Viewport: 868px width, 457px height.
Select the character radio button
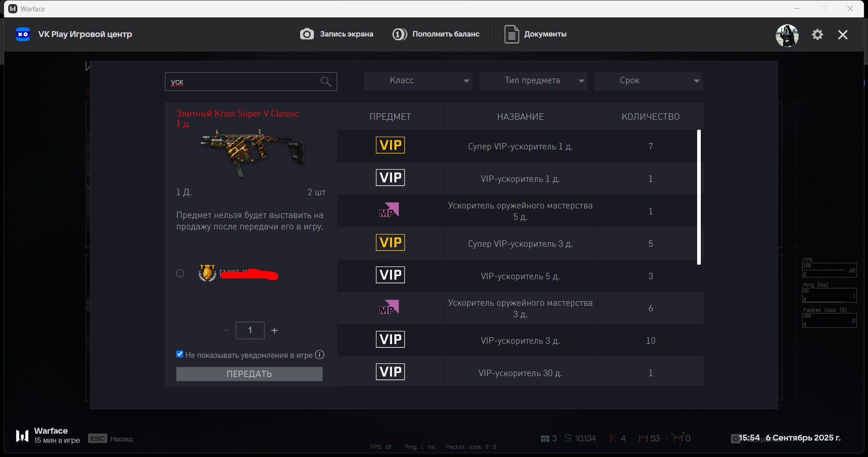(180, 273)
